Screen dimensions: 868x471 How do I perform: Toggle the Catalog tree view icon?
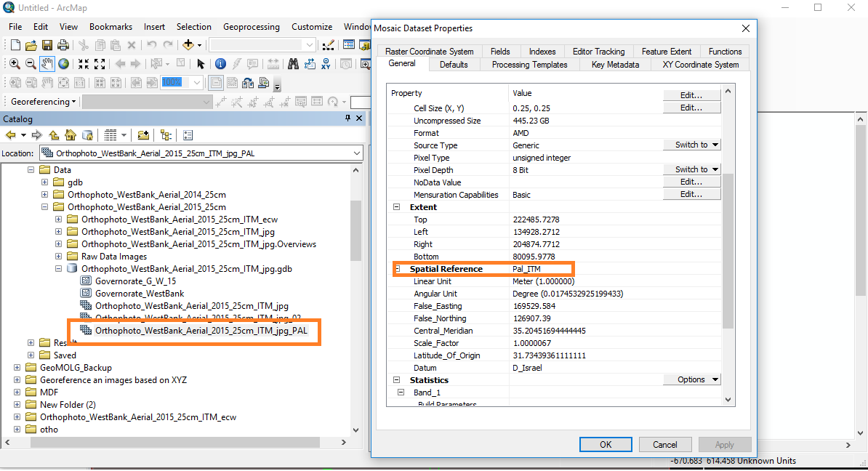tap(166, 135)
